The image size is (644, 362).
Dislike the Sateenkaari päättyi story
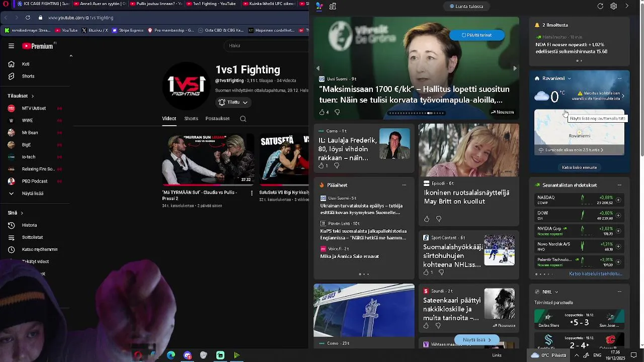point(438,326)
